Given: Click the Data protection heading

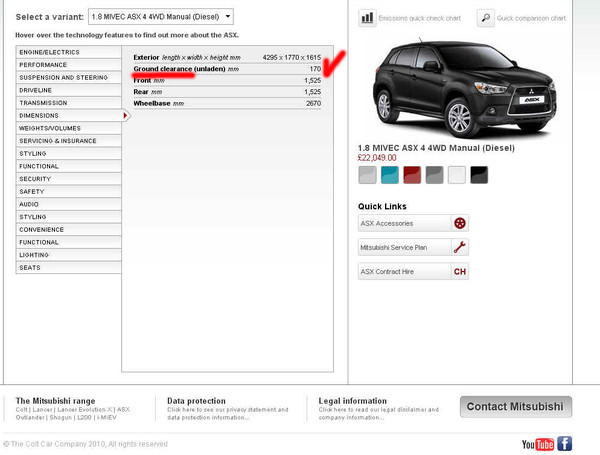Looking at the screenshot, I should (196, 401).
